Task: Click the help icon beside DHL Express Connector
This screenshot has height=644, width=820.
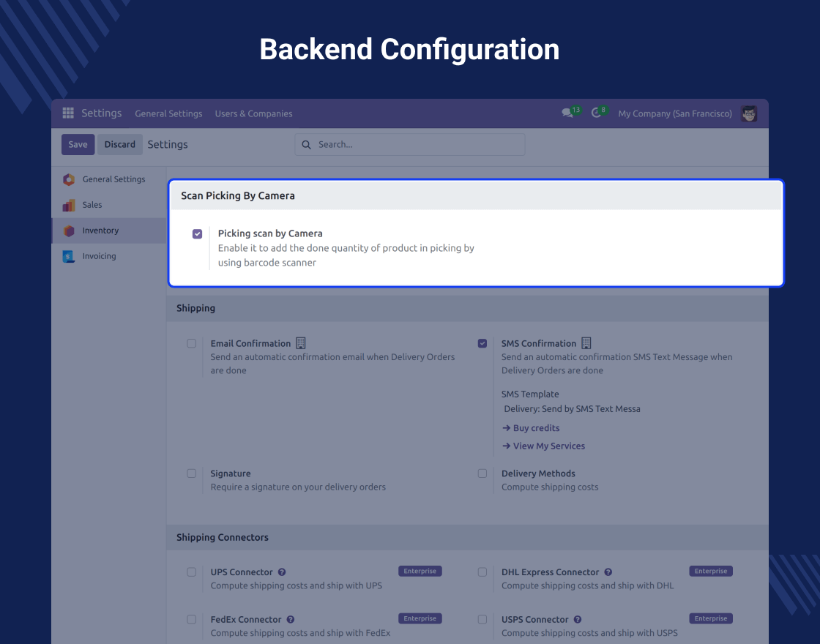Action: [x=608, y=572]
